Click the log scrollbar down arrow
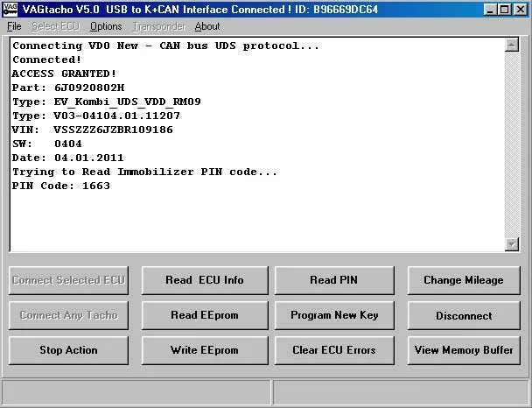 (x=512, y=244)
